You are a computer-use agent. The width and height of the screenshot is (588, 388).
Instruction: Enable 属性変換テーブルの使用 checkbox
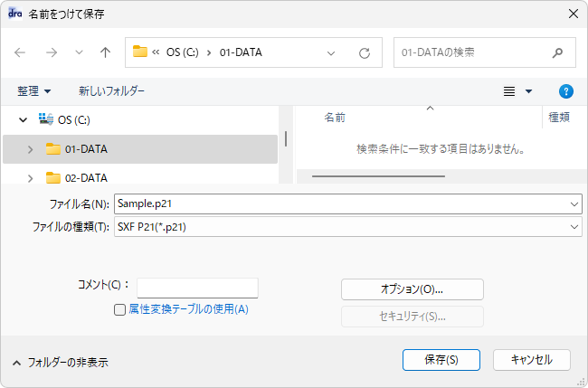pyautogui.click(x=119, y=309)
